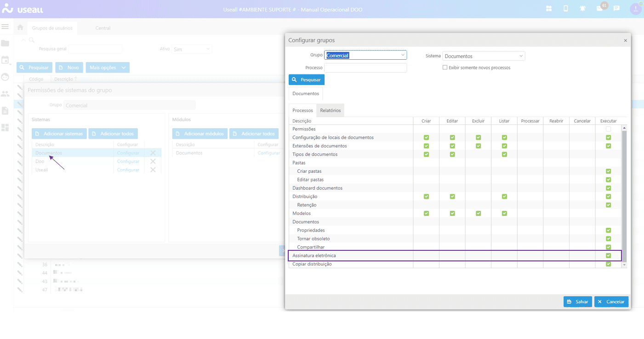
Task: Click the folder icon in left sidebar
Action: click(5, 43)
